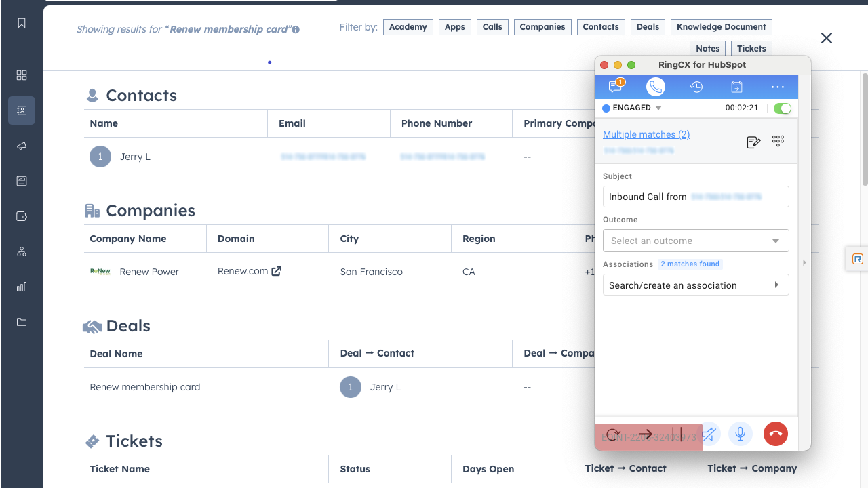The width and height of the screenshot is (868, 488).
Task: Click the CA region cell
Action: (469, 272)
